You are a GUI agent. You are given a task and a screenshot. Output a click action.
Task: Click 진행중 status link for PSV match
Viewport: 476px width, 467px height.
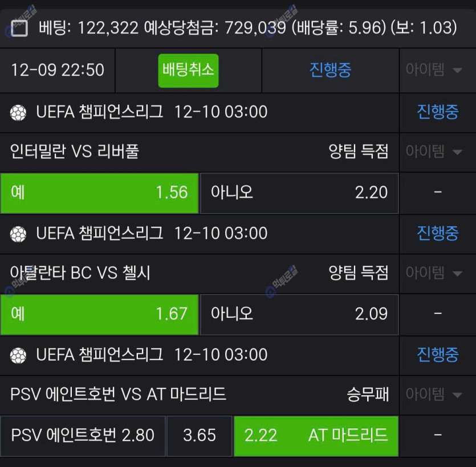[437, 355]
